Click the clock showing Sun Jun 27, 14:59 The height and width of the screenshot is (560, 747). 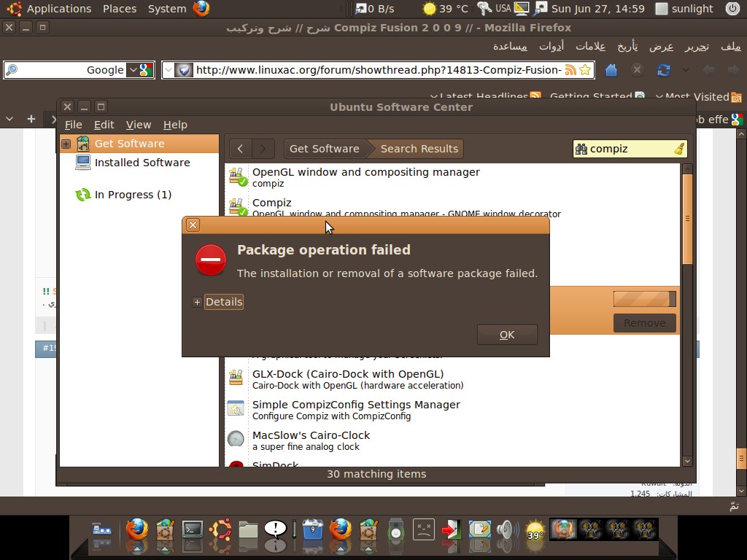pyautogui.click(x=598, y=9)
